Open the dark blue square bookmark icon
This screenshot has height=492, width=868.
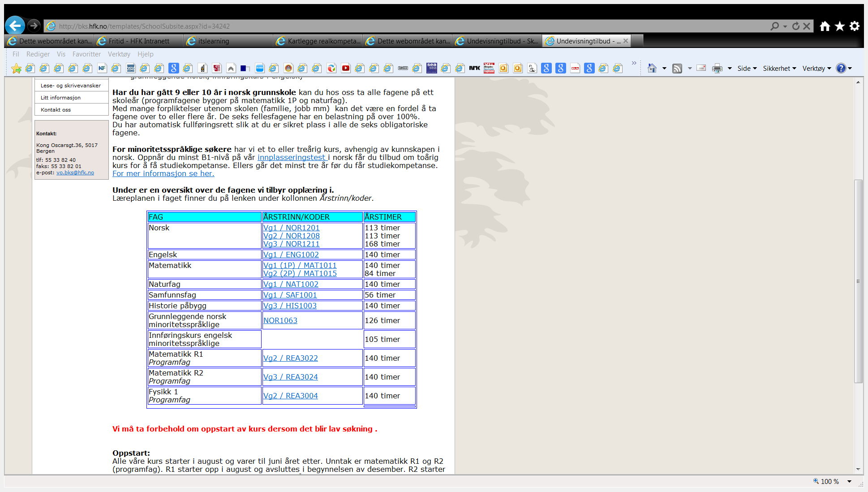click(x=245, y=68)
